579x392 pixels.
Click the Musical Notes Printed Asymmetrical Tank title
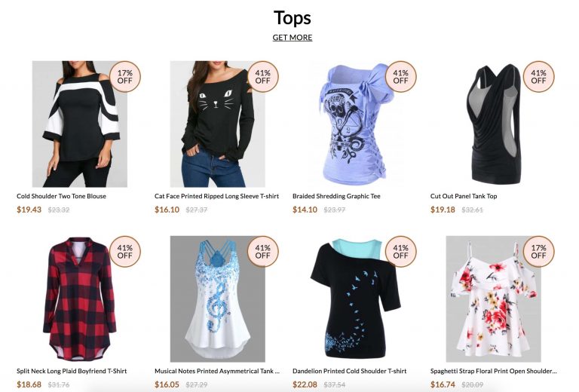pos(217,371)
